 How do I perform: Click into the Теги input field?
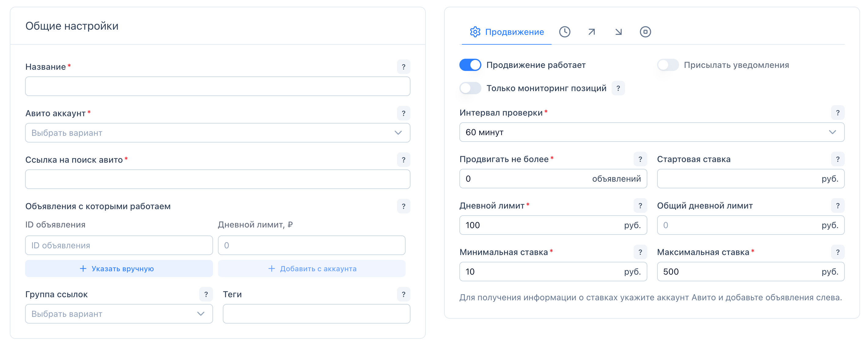point(316,314)
